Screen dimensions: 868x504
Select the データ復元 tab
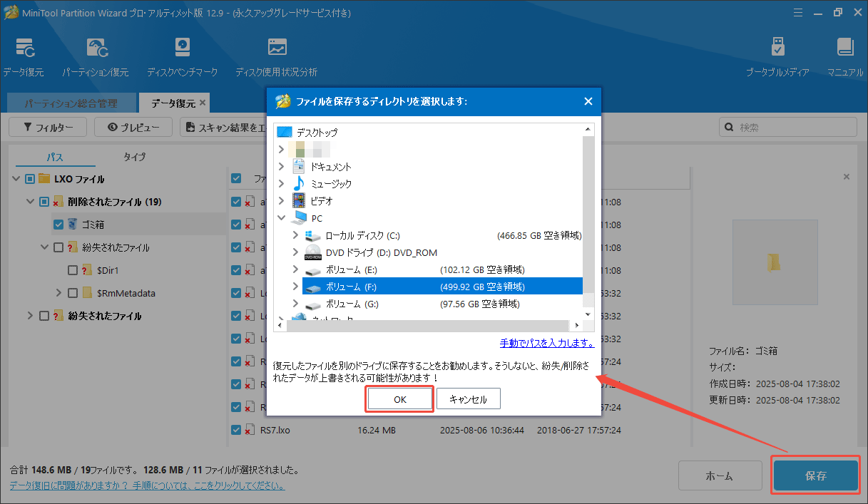point(173,103)
